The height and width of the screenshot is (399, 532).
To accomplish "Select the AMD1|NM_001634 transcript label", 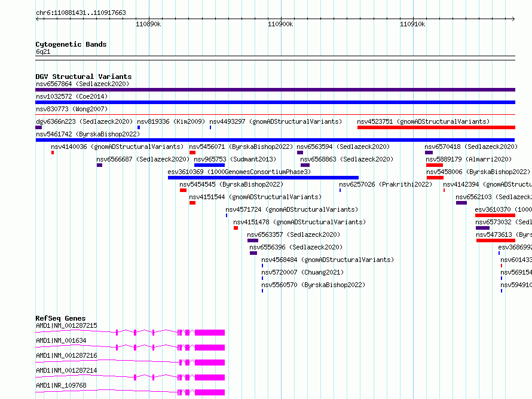I will (x=61, y=340).
